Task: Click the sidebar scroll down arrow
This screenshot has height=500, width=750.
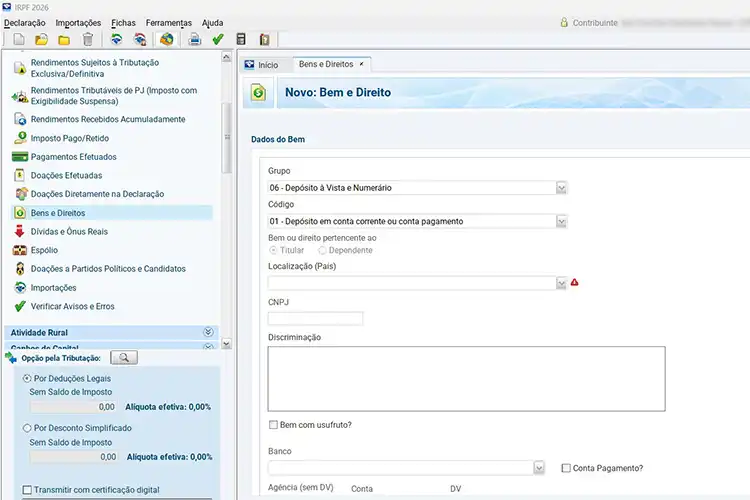Action: point(227,344)
